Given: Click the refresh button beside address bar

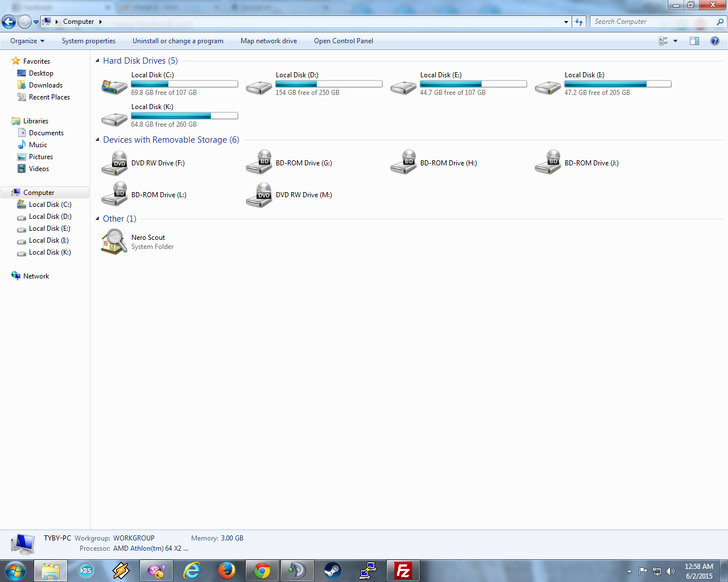Looking at the screenshot, I should pyautogui.click(x=579, y=22).
